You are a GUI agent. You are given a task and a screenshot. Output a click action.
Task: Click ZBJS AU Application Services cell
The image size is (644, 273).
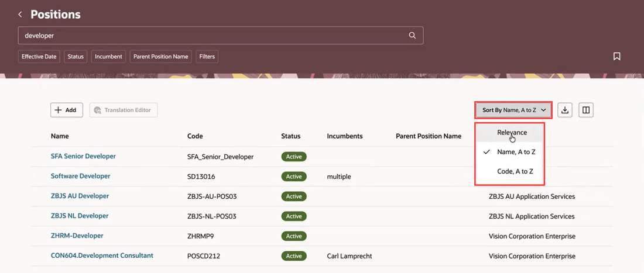tap(532, 196)
